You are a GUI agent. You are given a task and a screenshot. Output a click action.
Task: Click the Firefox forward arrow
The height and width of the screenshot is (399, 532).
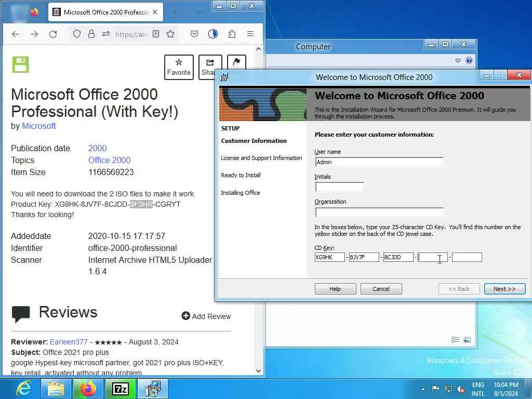click(x=34, y=34)
